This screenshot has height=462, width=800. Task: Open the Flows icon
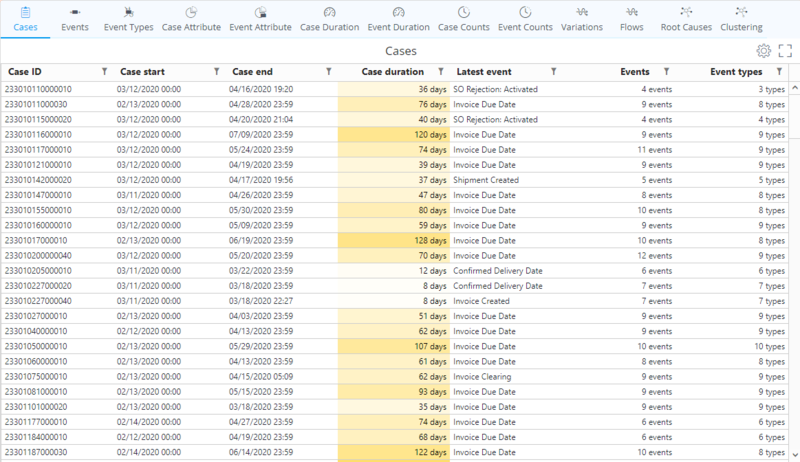click(632, 12)
